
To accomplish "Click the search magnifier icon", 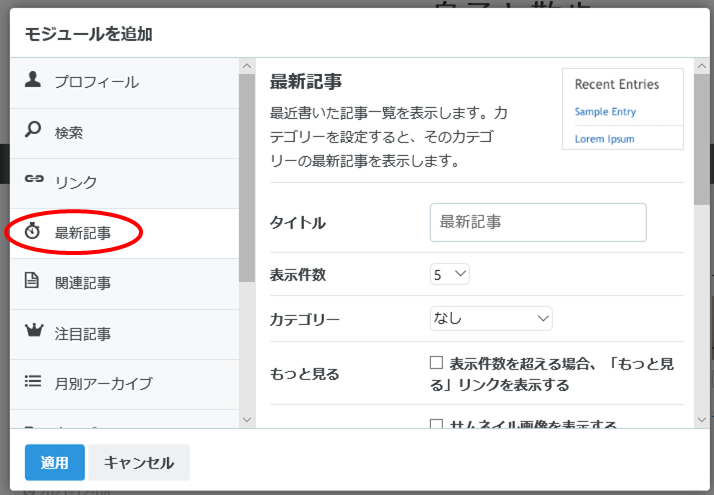I will click(x=33, y=130).
